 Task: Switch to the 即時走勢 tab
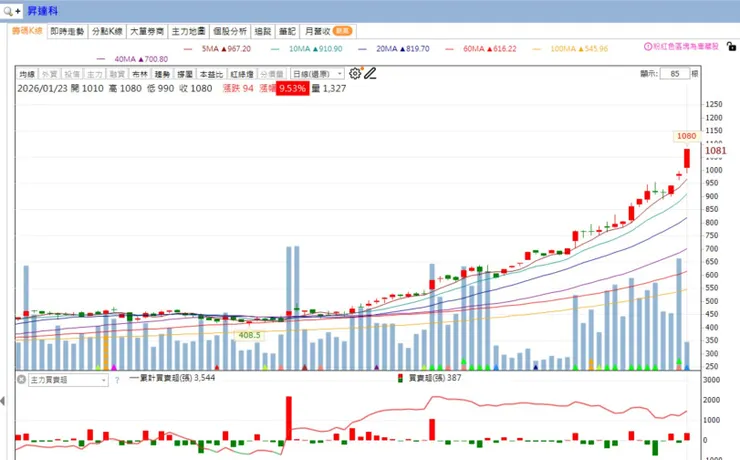pyautogui.click(x=67, y=31)
